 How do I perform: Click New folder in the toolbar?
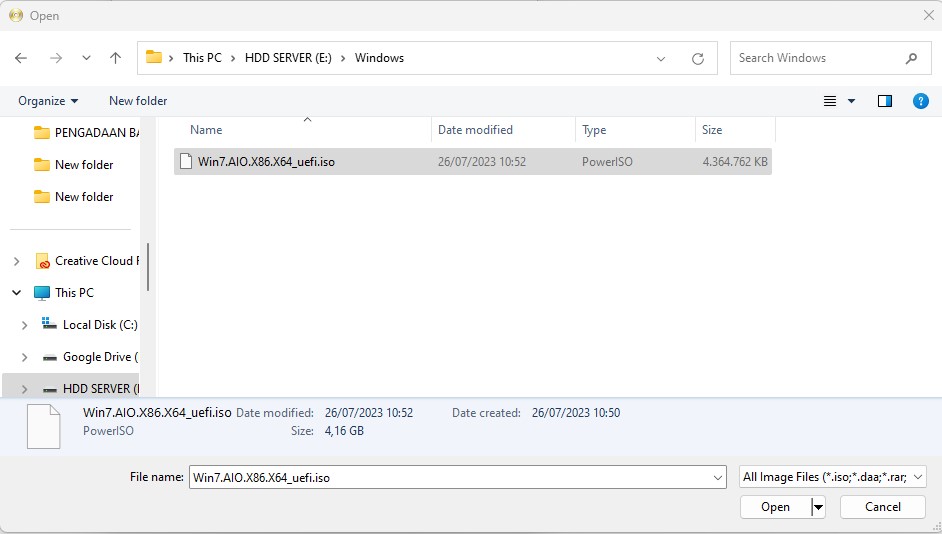[x=138, y=101]
